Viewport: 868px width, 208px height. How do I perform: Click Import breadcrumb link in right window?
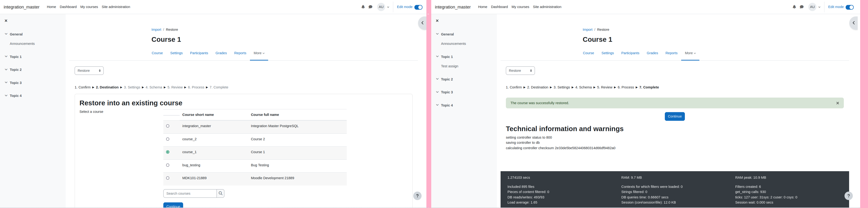tap(587, 30)
